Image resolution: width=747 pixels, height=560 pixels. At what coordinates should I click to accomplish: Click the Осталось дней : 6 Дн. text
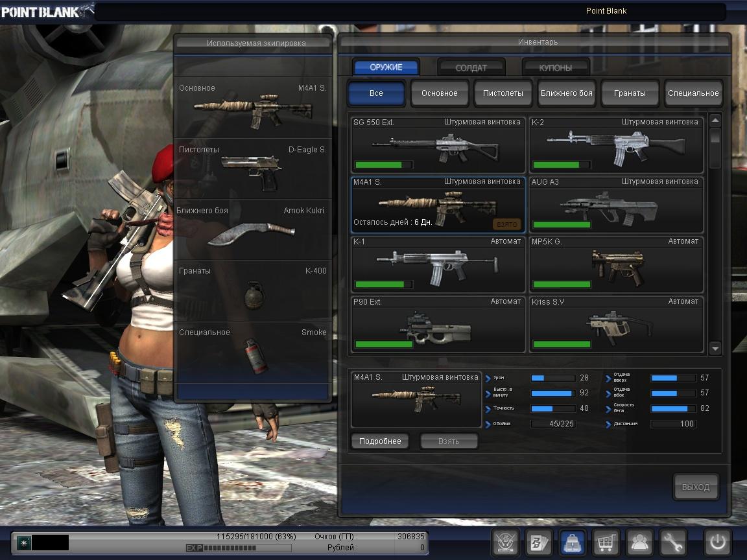point(392,222)
